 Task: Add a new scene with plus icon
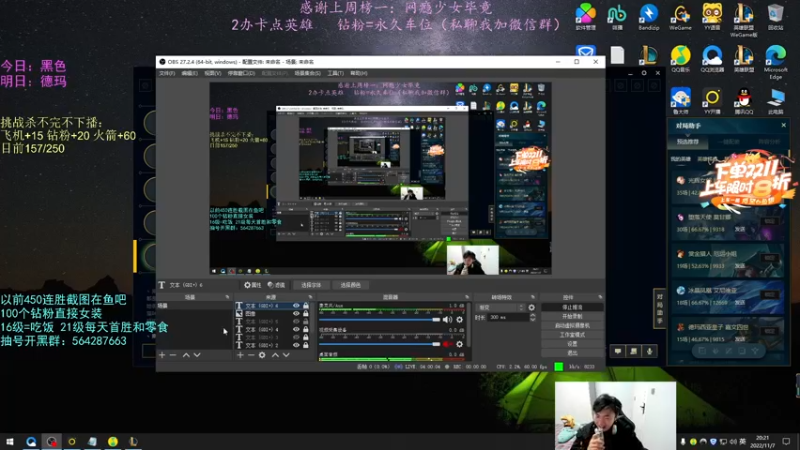[162, 355]
